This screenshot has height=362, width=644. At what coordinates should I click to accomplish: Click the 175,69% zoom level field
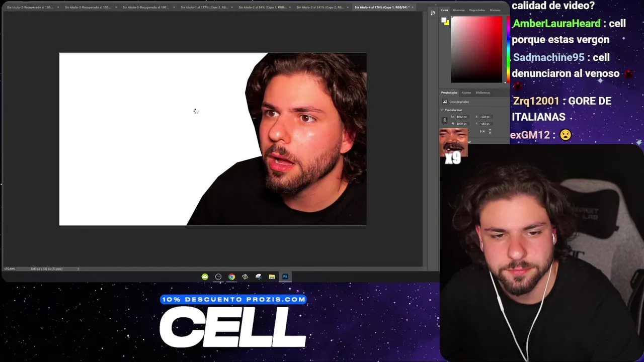click(10, 269)
